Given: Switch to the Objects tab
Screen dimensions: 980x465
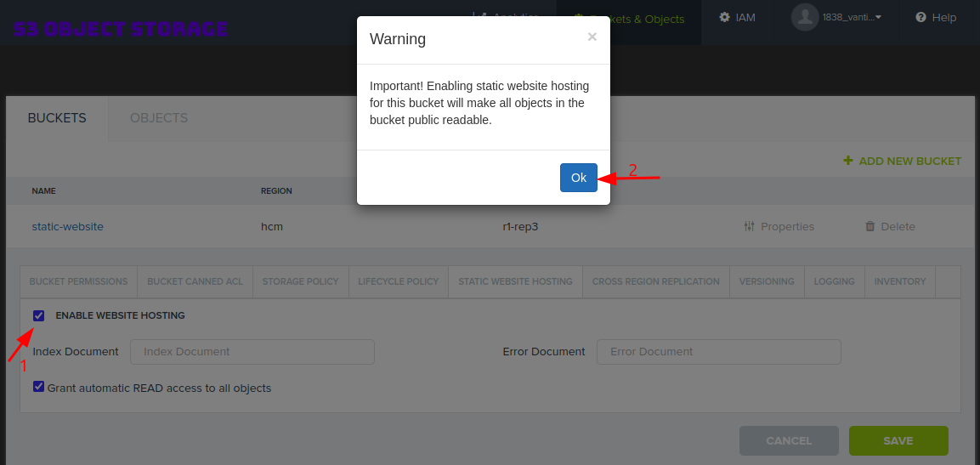Looking at the screenshot, I should (159, 118).
